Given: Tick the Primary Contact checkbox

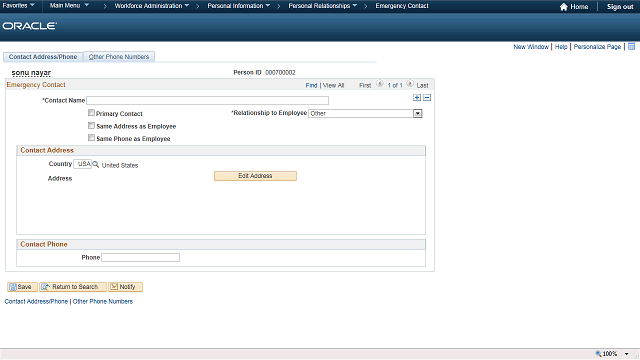Looking at the screenshot, I should (x=91, y=113).
